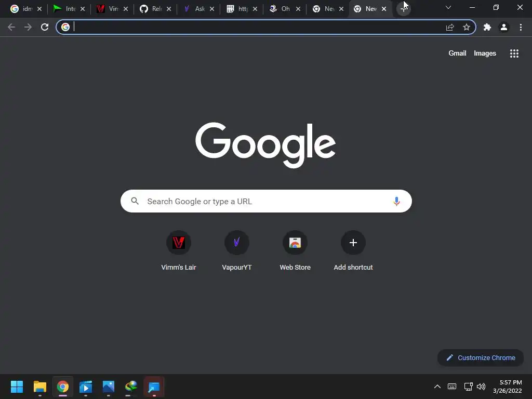Open the Photos taskbar icon
Image resolution: width=532 pixels, height=399 pixels.
pos(109,387)
